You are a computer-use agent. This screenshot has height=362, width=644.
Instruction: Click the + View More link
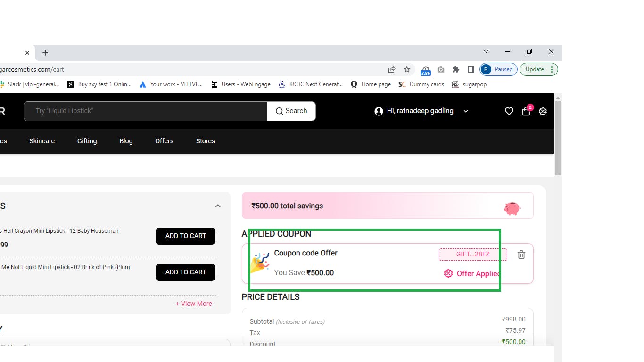[x=194, y=304]
